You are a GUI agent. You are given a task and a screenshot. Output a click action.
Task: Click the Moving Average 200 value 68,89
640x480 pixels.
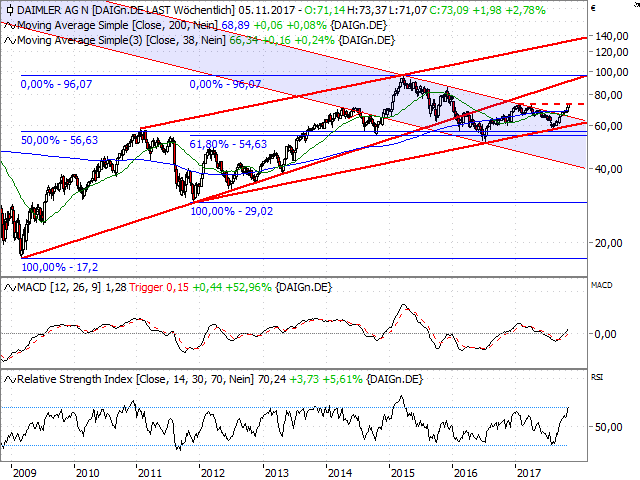point(235,25)
